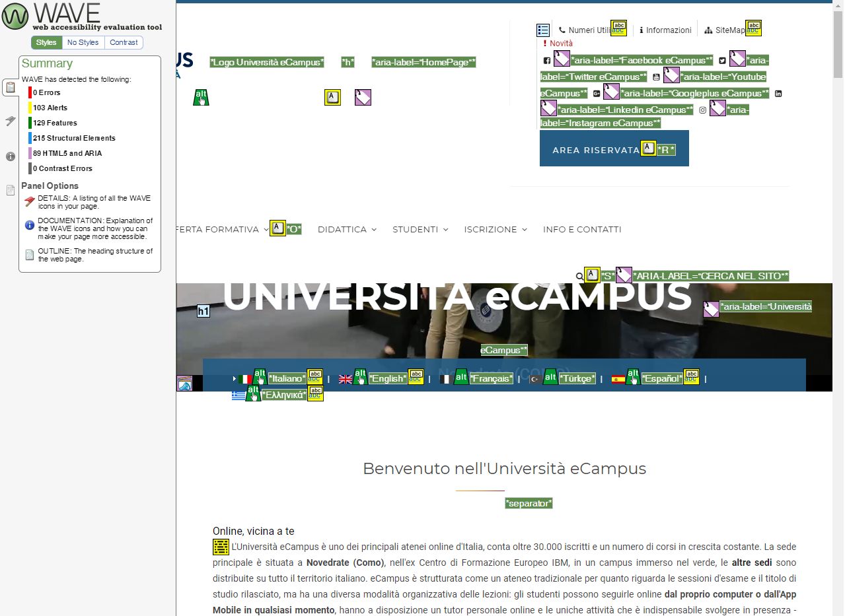The image size is (845, 616).
Task: Click the WAVE list icon before Numeri Utili
Action: click(543, 30)
